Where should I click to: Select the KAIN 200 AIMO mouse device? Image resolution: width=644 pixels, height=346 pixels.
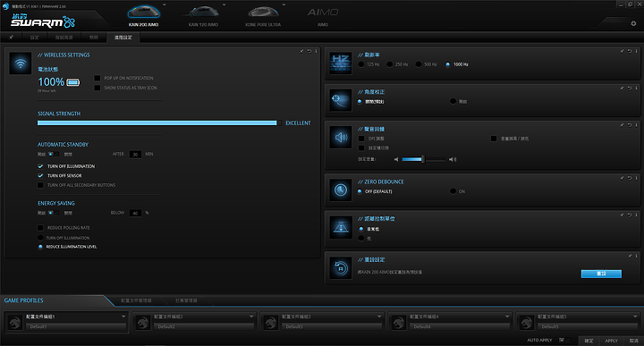(143, 14)
